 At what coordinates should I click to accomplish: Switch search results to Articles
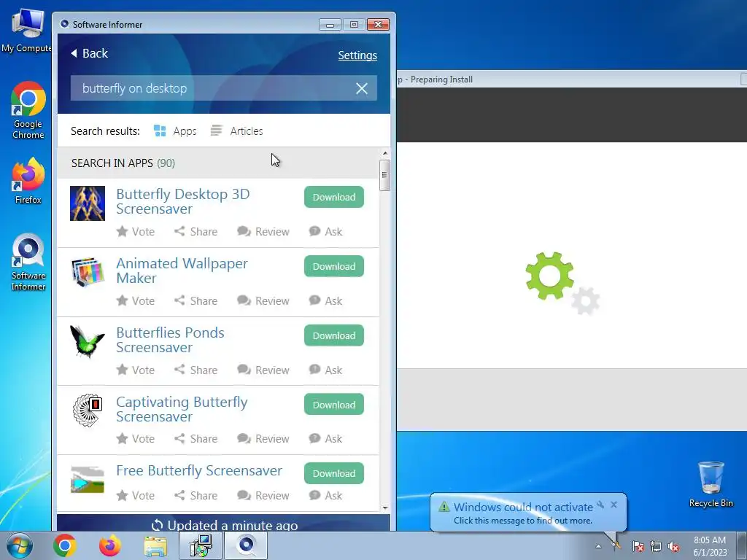coord(237,131)
